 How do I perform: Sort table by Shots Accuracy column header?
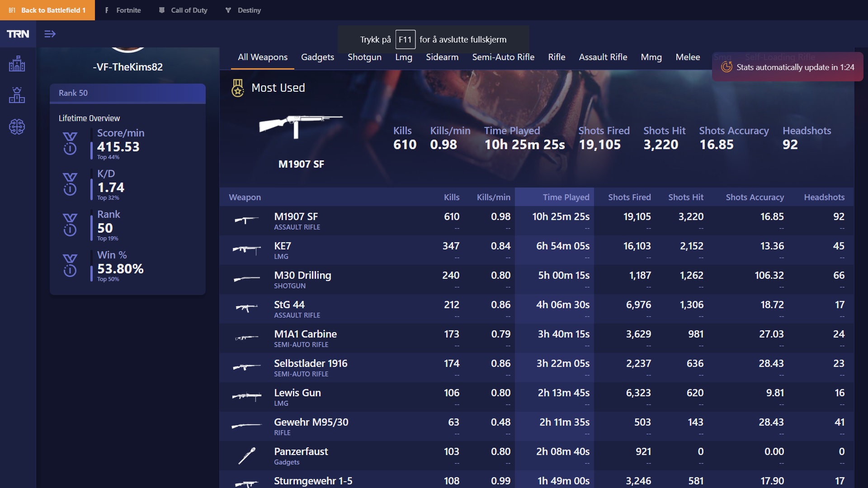755,197
